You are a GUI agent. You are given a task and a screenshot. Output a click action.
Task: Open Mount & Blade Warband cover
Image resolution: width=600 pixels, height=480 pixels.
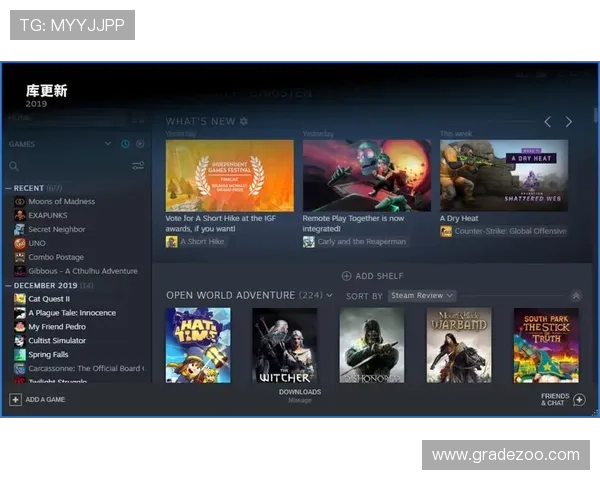point(459,345)
